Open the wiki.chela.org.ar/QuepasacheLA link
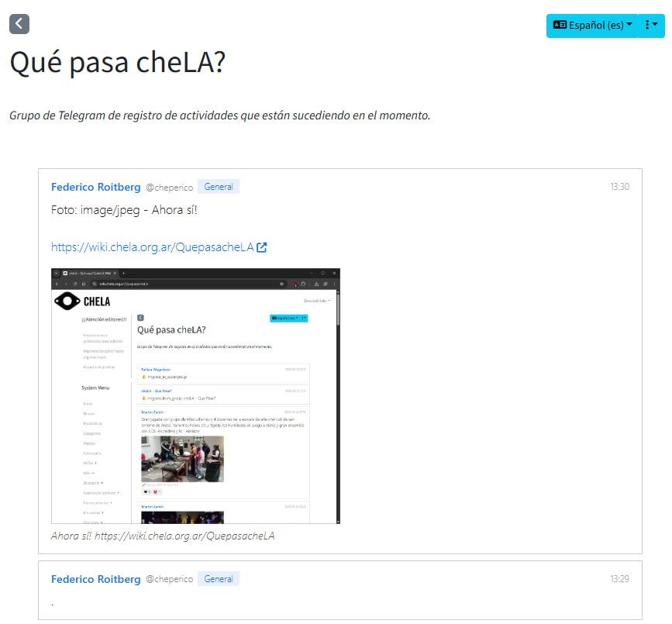Image resolution: width=672 pixels, height=624 pixels. (x=153, y=247)
